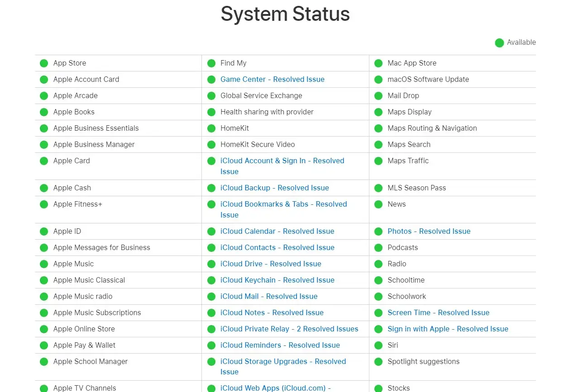This screenshot has height=392, width=569.
Task: Click the status dot beside iCloud Backup
Action: [x=211, y=188]
